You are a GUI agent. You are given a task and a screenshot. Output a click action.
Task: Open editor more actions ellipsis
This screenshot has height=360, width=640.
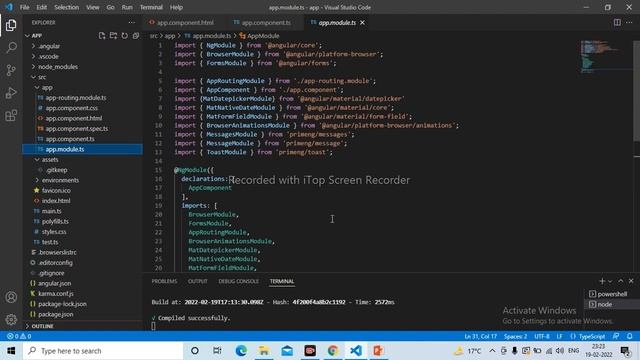click(629, 22)
